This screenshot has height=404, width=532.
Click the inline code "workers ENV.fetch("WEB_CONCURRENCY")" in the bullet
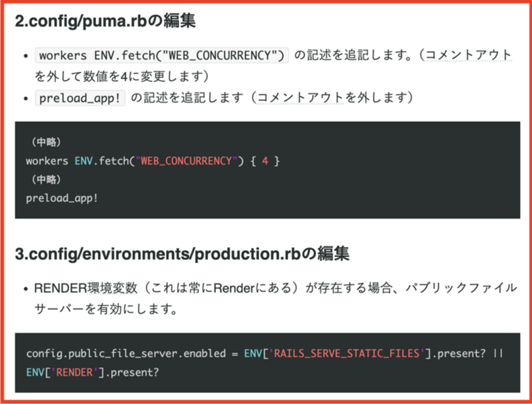(162, 55)
